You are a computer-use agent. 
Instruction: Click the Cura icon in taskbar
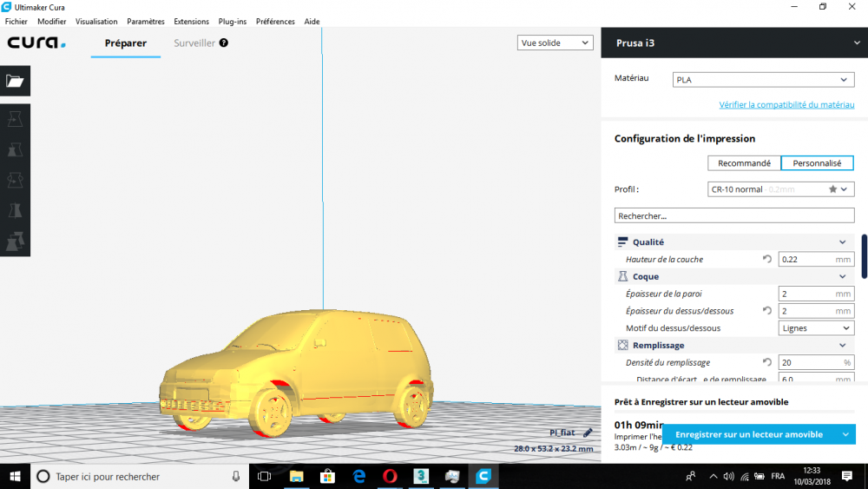[x=483, y=476]
